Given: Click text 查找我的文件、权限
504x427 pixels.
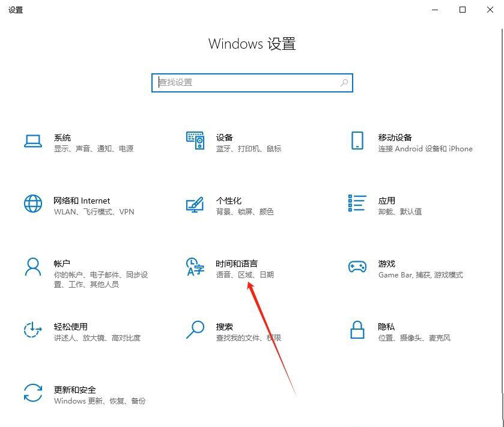Looking at the screenshot, I should pyautogui.click(x=249, y=338).
